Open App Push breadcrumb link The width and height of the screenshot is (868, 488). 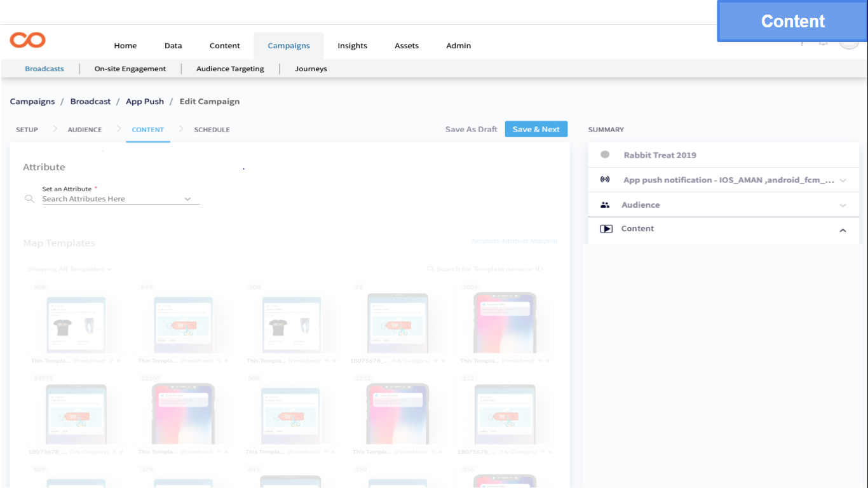coord(145,102)
